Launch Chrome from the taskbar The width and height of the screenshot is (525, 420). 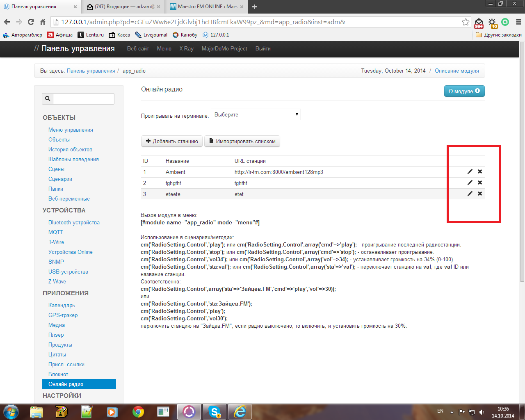point(138,411)
